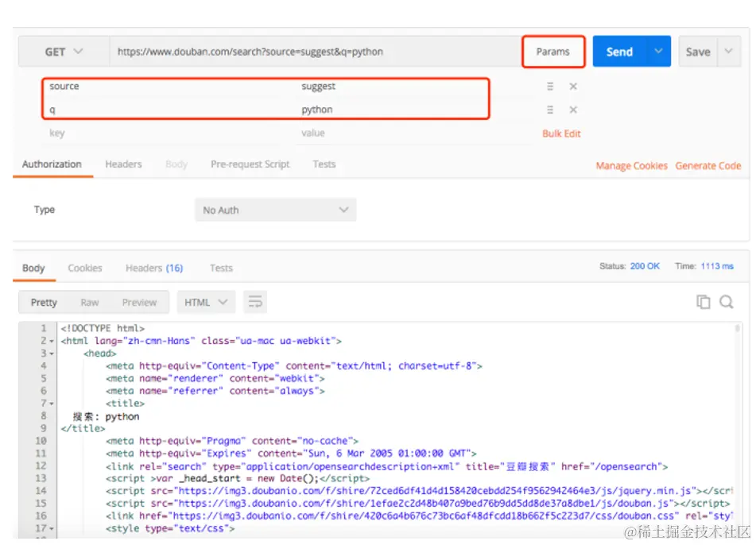Select the Raw view mode
Screen dimensions: 756x545
pos(90,303)
